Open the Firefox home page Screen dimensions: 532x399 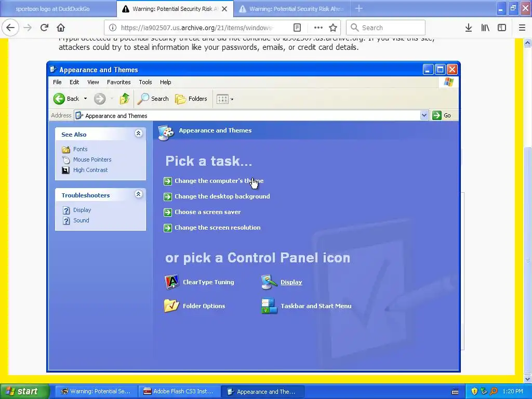pyautogui.click(x=61, y=28)
